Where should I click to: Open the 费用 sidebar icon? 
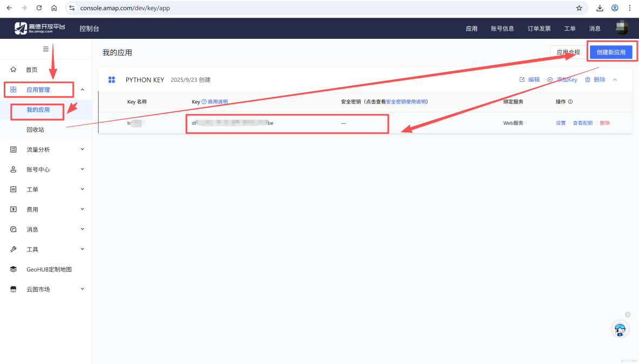pos(13,209)
